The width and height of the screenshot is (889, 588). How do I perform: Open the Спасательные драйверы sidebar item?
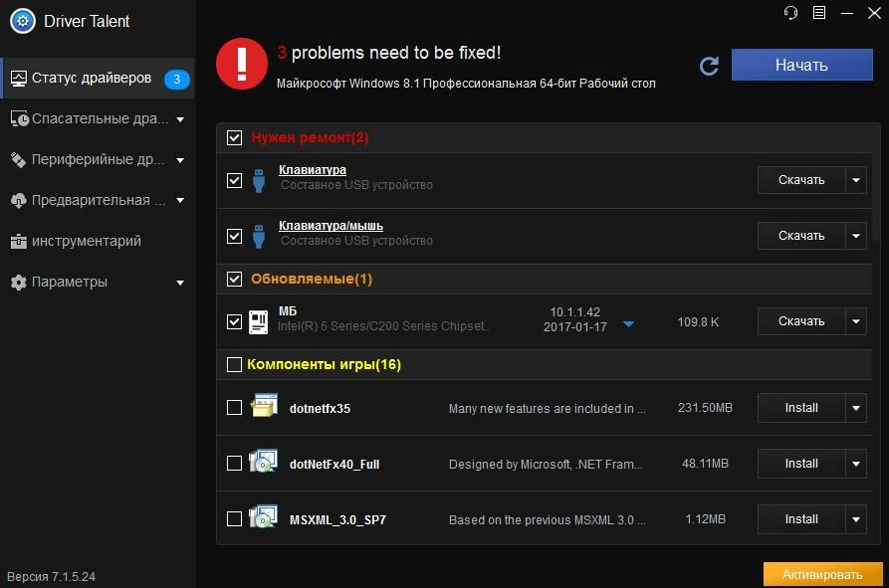point(99,119)
